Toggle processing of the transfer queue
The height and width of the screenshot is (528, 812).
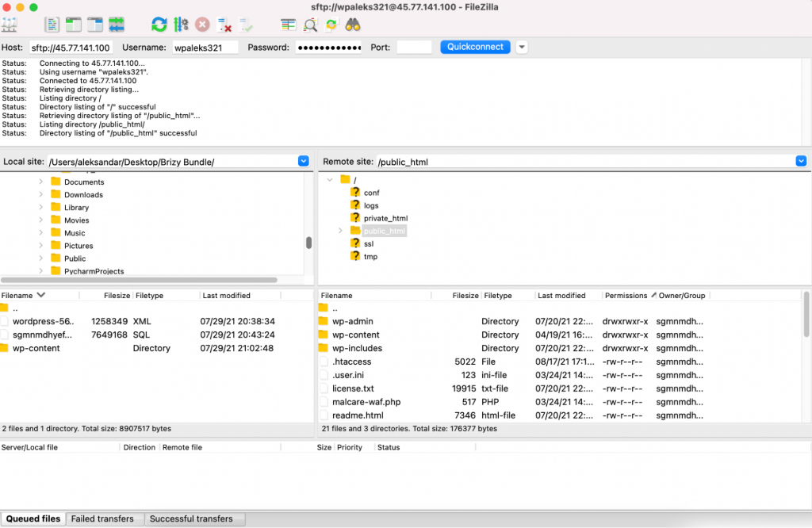click(181, 25)
